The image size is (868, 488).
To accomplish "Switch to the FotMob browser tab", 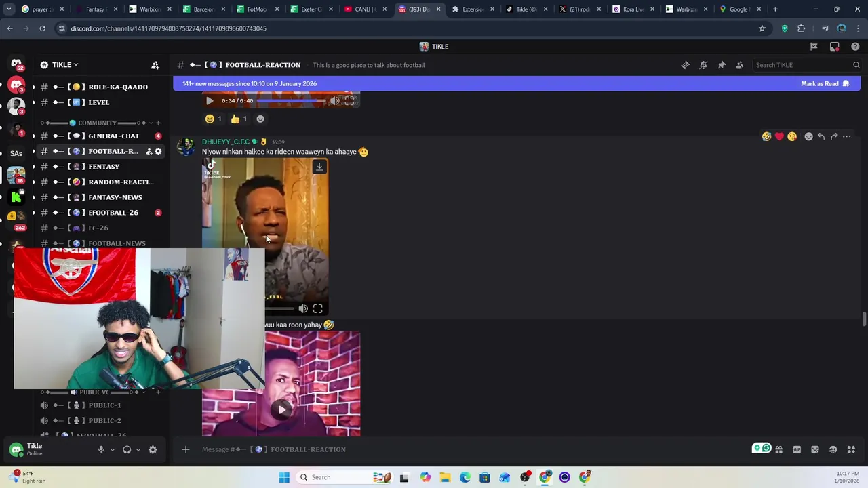I will pyautogui.click(x=257, y=9).
